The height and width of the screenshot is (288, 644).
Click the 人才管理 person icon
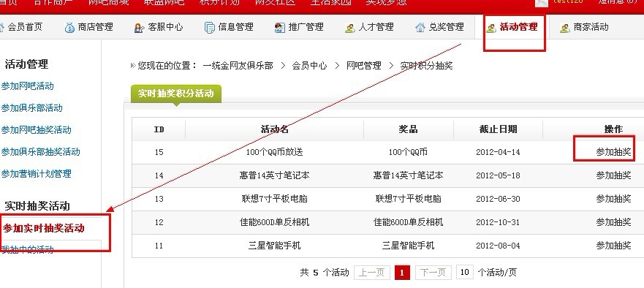349,28
